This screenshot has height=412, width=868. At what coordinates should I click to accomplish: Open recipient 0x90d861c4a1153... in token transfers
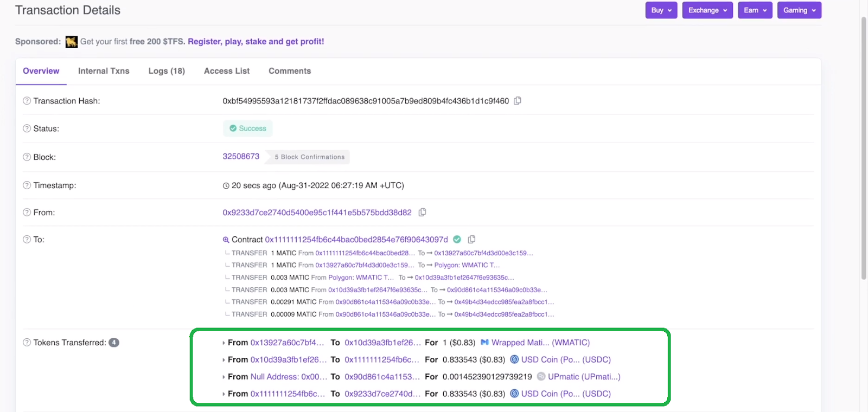coord(382,377)
